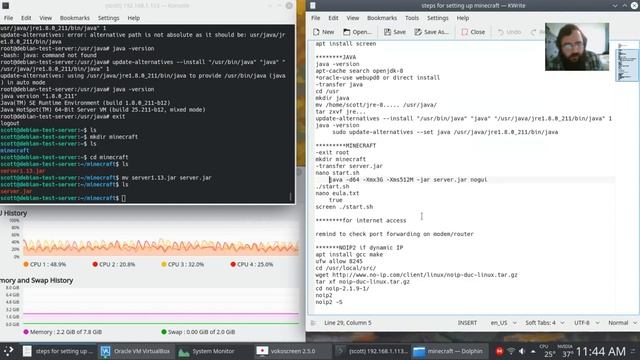Click the Save toolbar button in KWrite

point(395,32)
